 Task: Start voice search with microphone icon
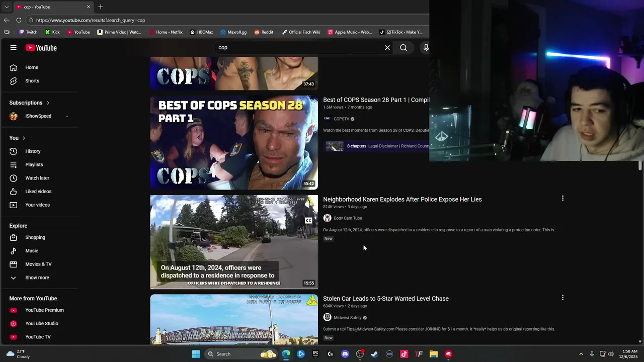pyautogui.click(x=426, y=48)
